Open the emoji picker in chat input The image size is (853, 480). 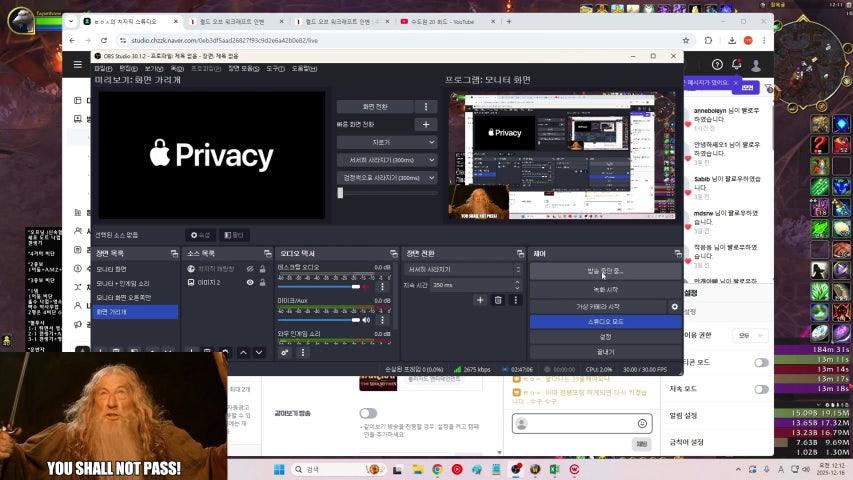642,423
